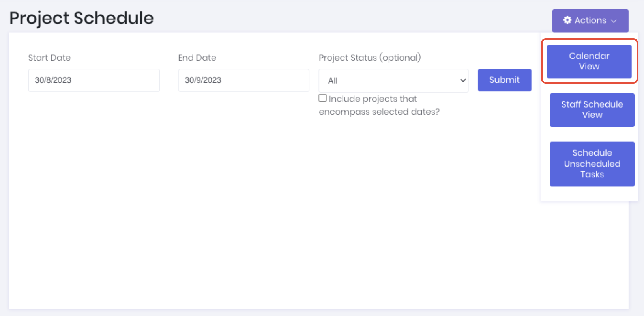Select the Project Status (optional) label

[x=370, y=58]
